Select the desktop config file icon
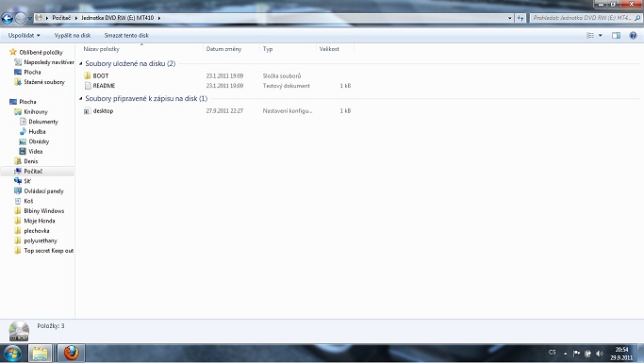Image resolution: width=644 pixels, height=363 pixels. (x=87, y=111)
